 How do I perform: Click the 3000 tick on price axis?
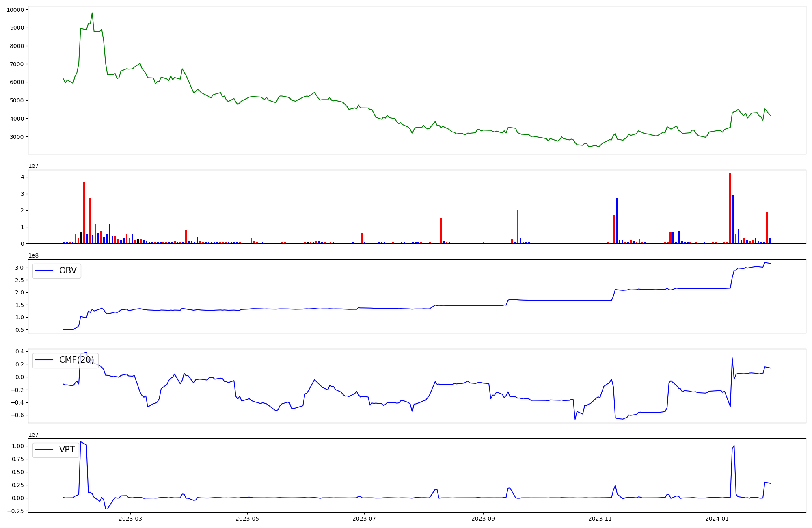coord(17,137)
